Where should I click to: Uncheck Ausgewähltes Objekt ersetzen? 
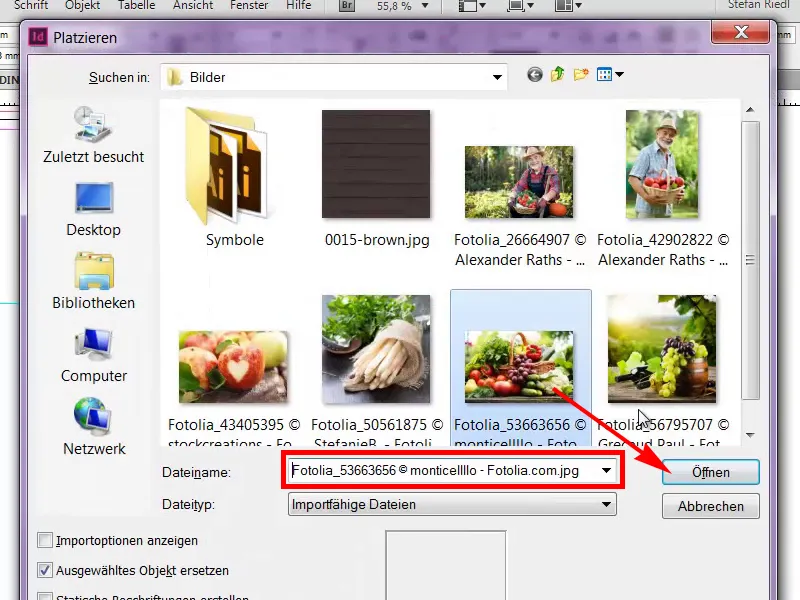[x=45, y=570]
